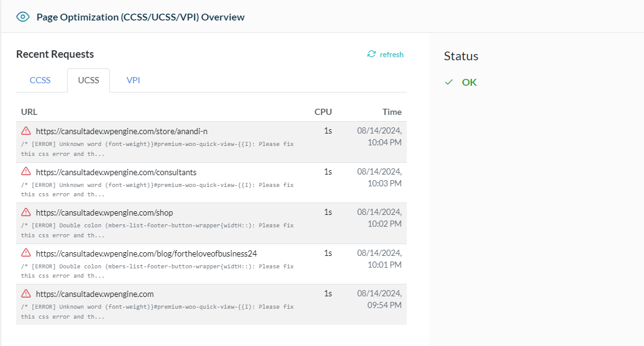Screen dimensions: 644x346
Task: Select URL https://cansultadev.wpengine.com/shop
Action: click(104, 212)
